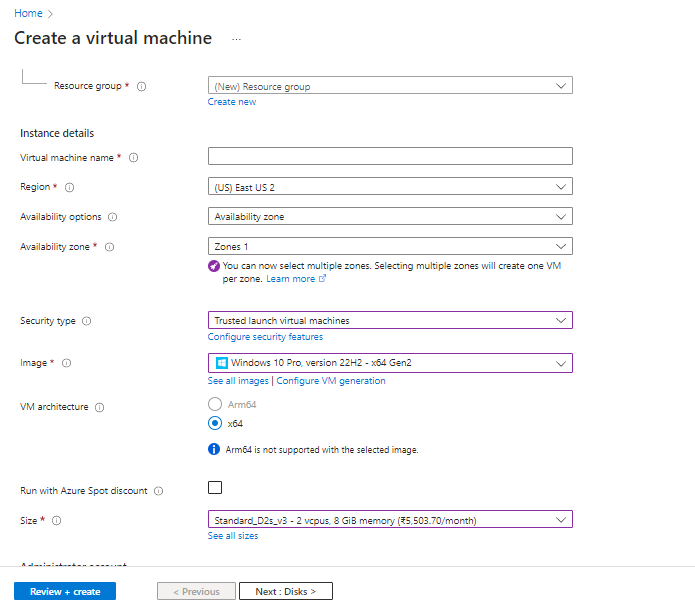Screen dimensions: 695x603
Task: Click Review + create button
Action: (x=65, y=591)
